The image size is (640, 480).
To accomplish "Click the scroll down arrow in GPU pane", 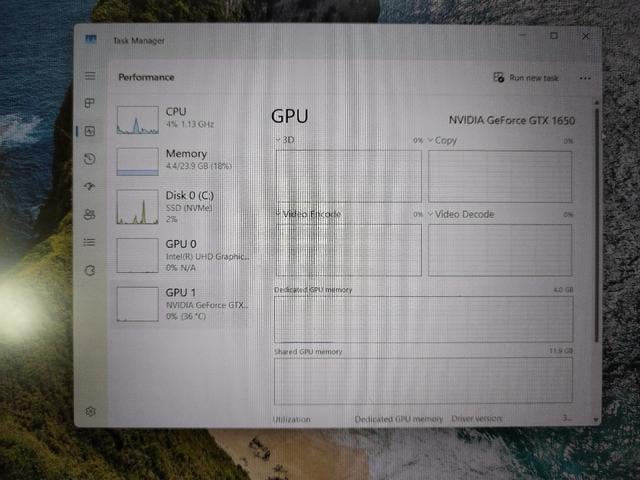I will [596, 420].
